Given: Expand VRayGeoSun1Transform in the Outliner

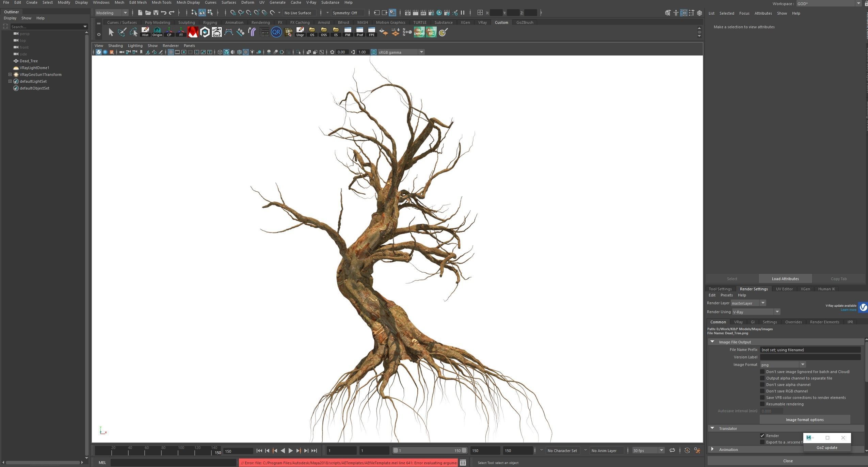Looking at the screenshot, I should pyautogui.click(x=10, y=75).
